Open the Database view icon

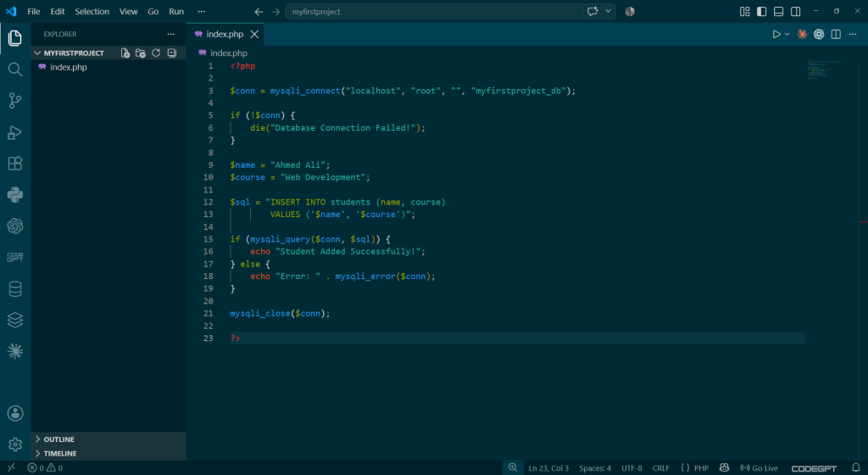(x=15, y=288)
